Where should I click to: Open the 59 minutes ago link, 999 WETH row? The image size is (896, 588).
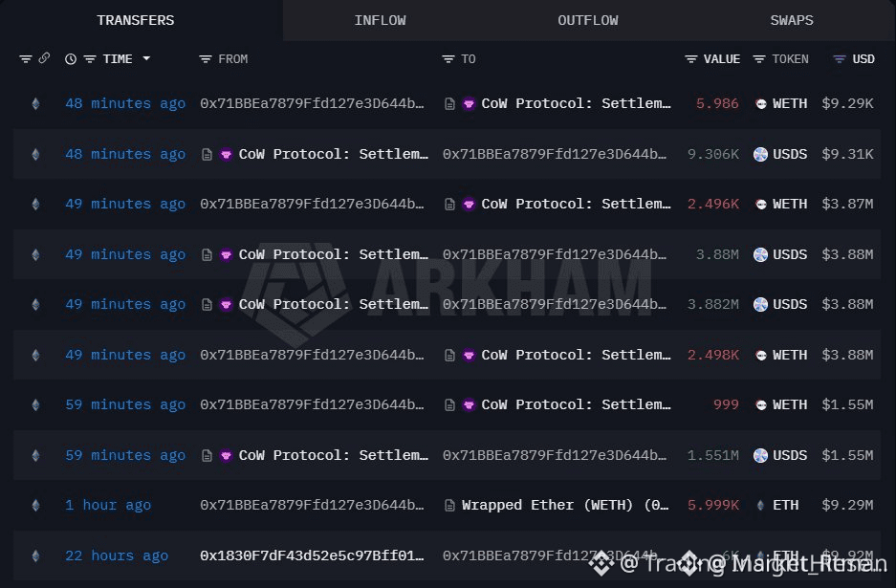click(125, 404)
